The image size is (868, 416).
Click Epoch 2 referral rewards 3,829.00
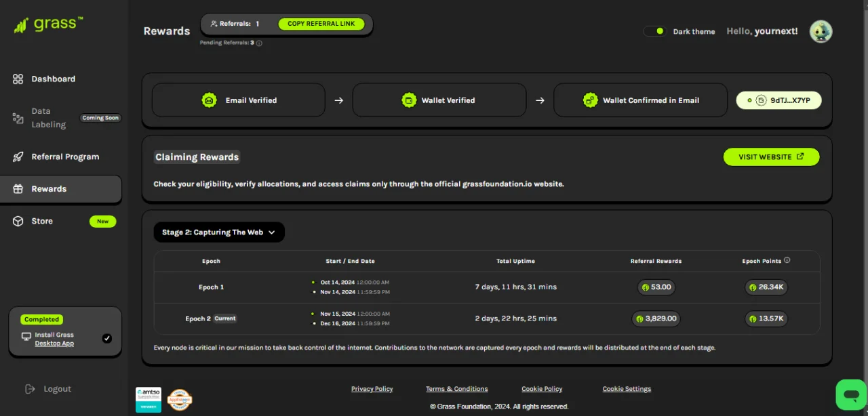click(656, 318)
